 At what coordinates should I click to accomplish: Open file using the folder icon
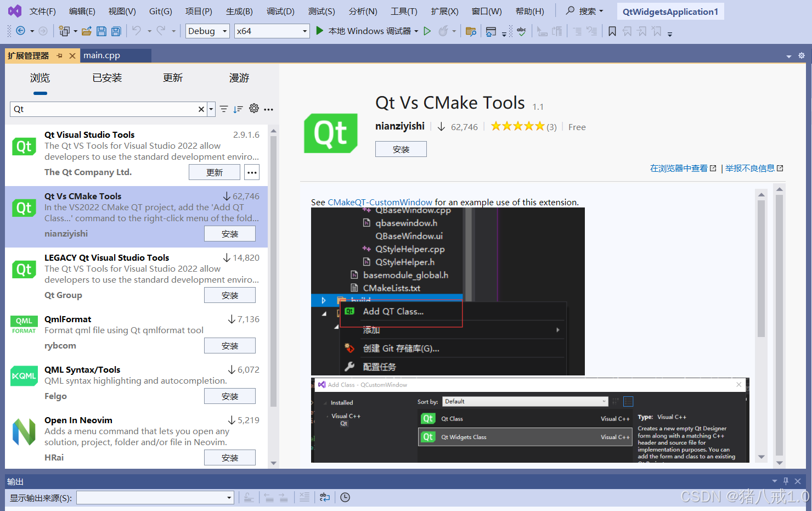tap(86, 31)
